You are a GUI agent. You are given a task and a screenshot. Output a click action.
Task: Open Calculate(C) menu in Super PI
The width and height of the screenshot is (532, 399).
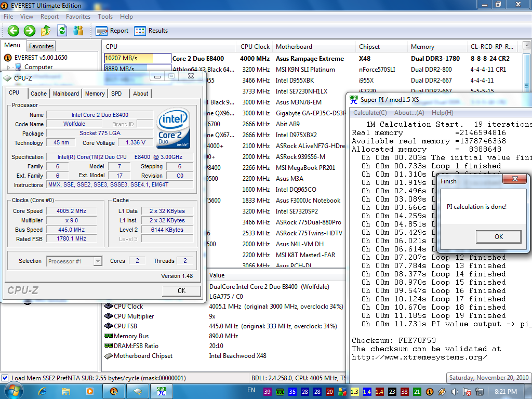(x=370, y=113)
